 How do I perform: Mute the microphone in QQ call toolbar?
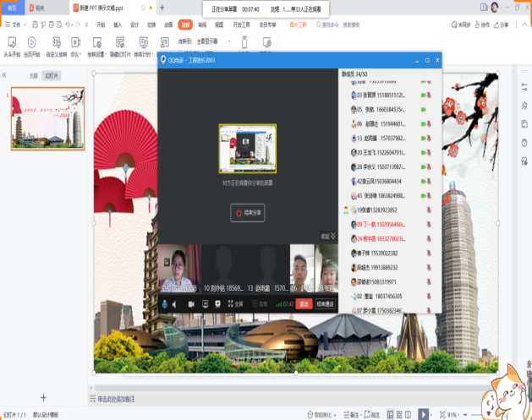pyautogui.click(x=165, y=303)
